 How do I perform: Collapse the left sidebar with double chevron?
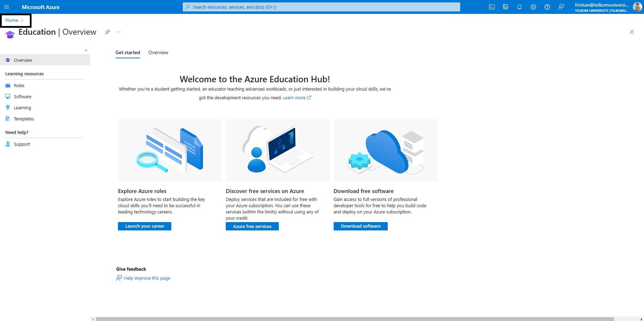click(x=86, y=50)
